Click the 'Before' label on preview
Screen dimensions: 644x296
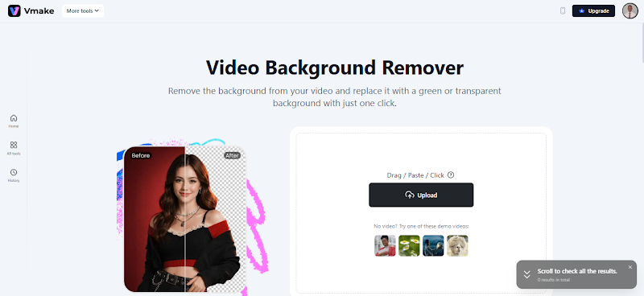(141, 155)
